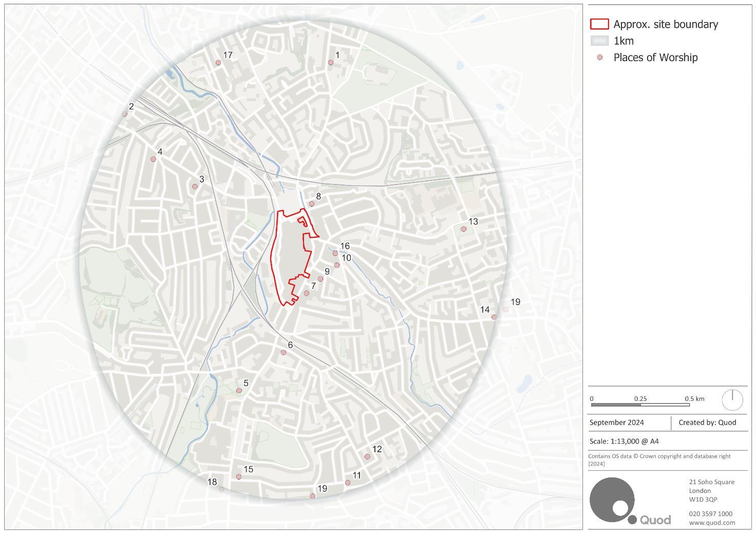Click place of worship marker 5
Screen dimensions: 756x535
[x=239, y=391]
